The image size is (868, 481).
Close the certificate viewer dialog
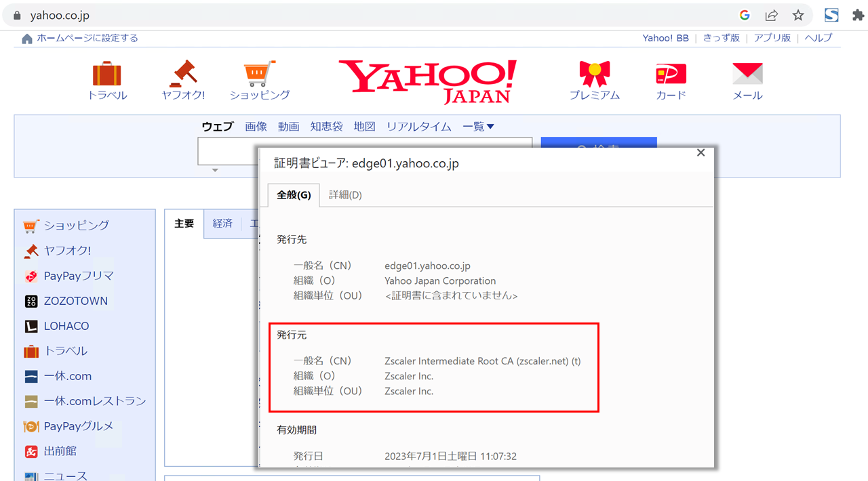pyautogui.click(x=701, y=153)
